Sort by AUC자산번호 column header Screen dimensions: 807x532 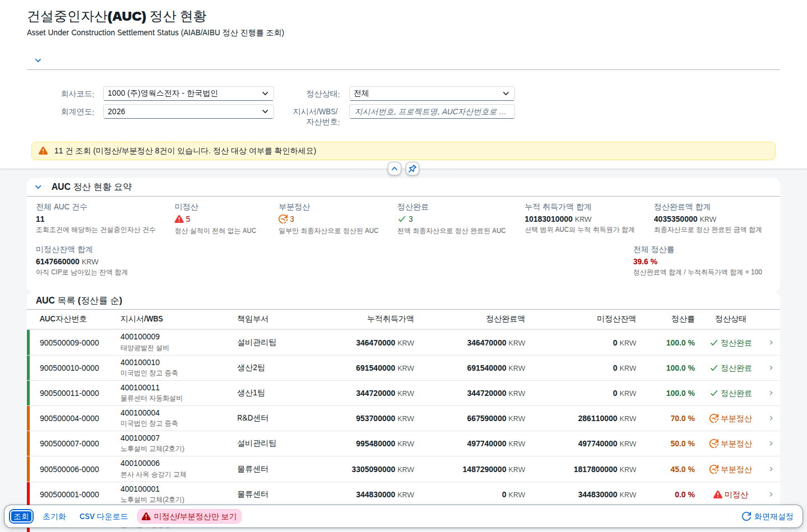63,319
